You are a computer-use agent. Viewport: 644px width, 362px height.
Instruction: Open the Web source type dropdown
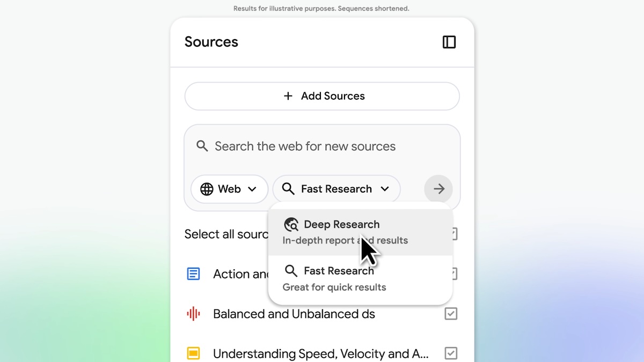tap(229, 189)
